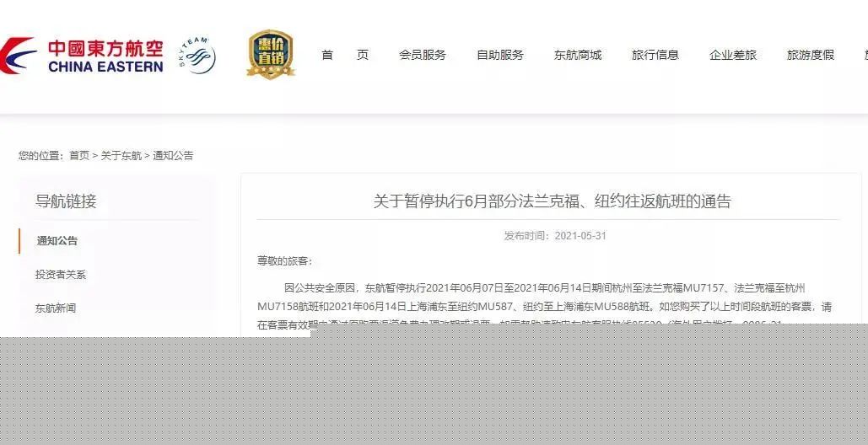Open 投资者关系 in the sidebar
Screen dimensions: 868x445
(61, 275)
